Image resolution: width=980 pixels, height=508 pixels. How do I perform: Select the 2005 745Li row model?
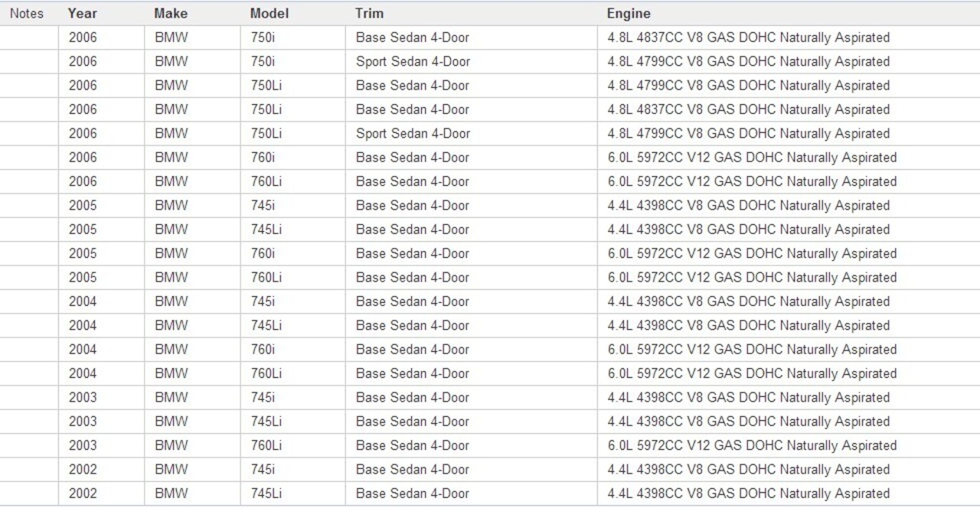[x=266, y=230]
